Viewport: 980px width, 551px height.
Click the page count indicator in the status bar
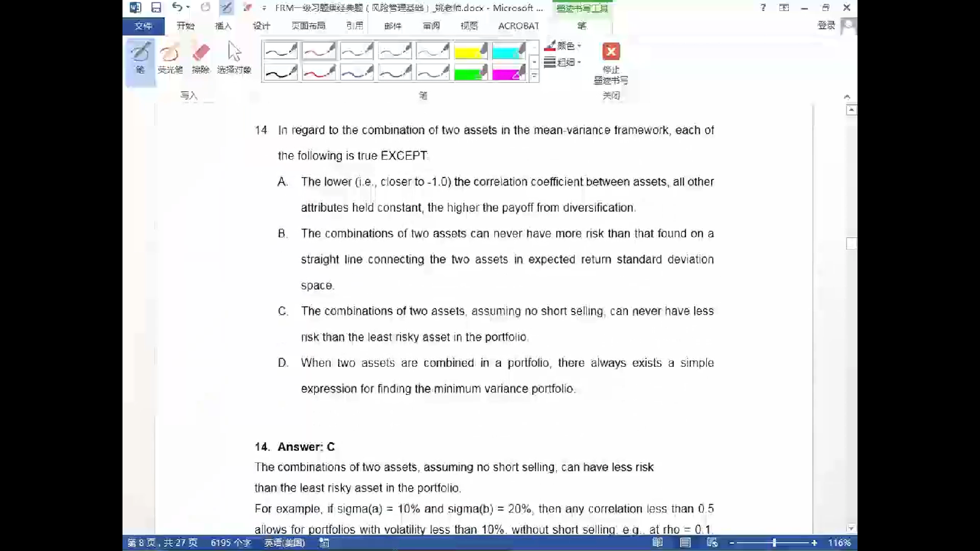(162, 542)
